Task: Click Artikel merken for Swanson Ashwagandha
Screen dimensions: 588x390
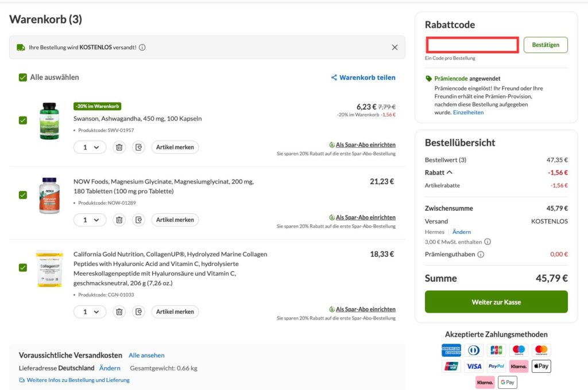Action: click(175, 147)
